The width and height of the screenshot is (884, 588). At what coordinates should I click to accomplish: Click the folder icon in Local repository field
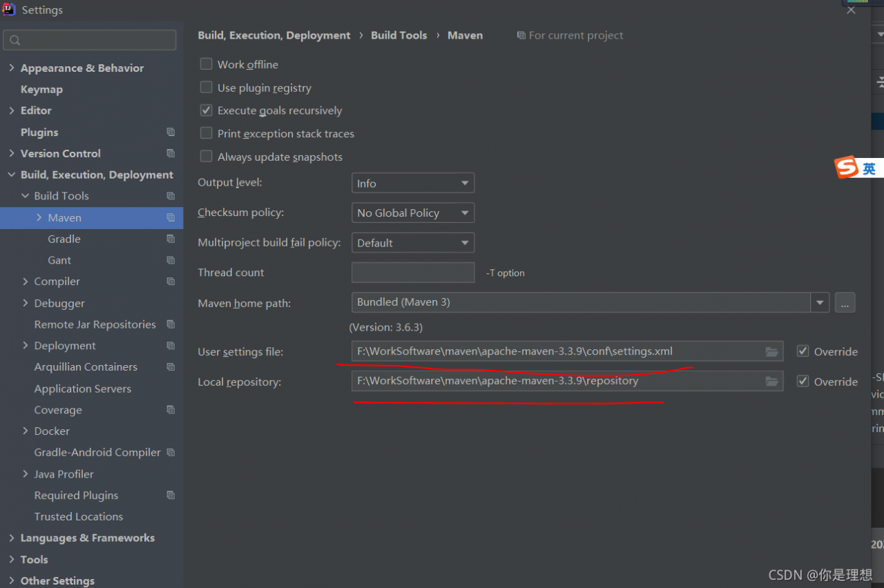pyautogui.click(x=771, y=382)
